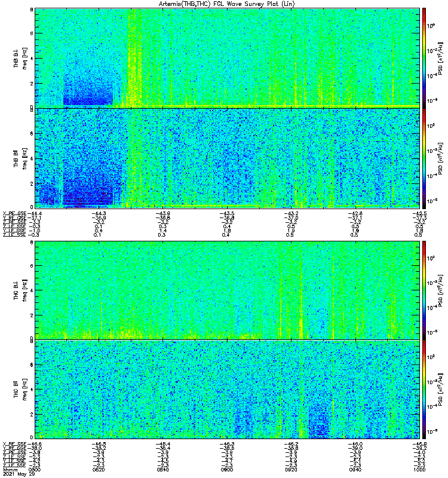
Task: Click the '0900' time tick label
Action: click(227, 470)
